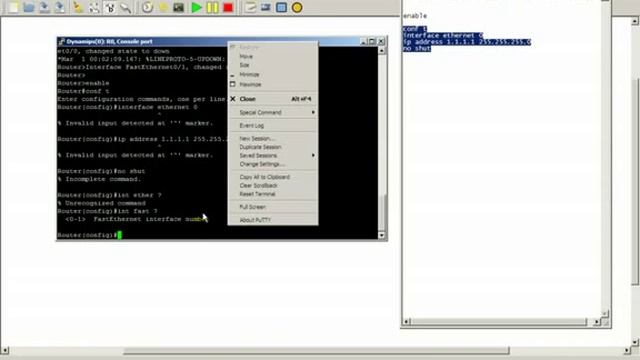This screenshot has width=640, height=360.
Task: Click GNS3 workspace scrollbar left arrow
Action: tap(4, 351)
